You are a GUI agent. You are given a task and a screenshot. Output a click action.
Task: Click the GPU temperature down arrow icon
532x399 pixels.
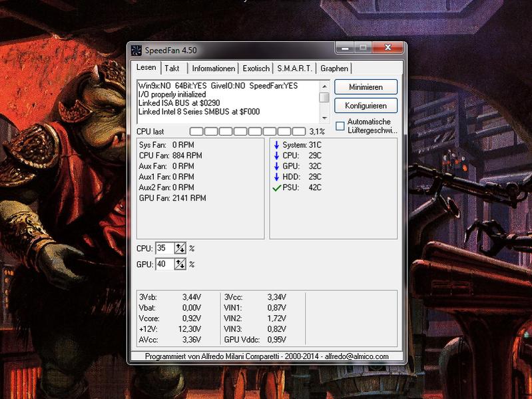click(x=276, y=166)
